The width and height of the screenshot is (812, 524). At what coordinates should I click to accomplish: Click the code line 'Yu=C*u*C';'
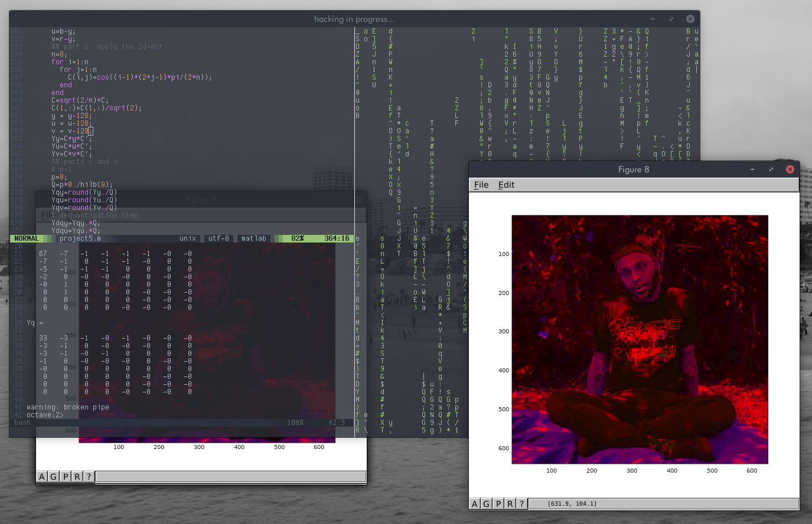(x=71, y=146)
